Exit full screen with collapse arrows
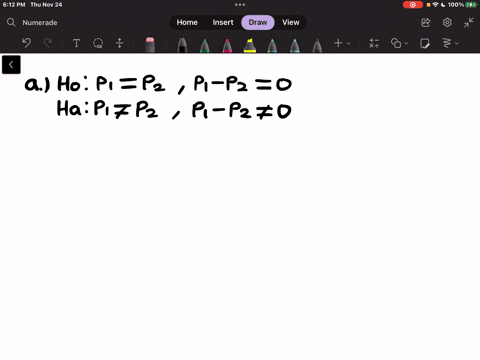 pyautogui.click(x=469, y=22)
